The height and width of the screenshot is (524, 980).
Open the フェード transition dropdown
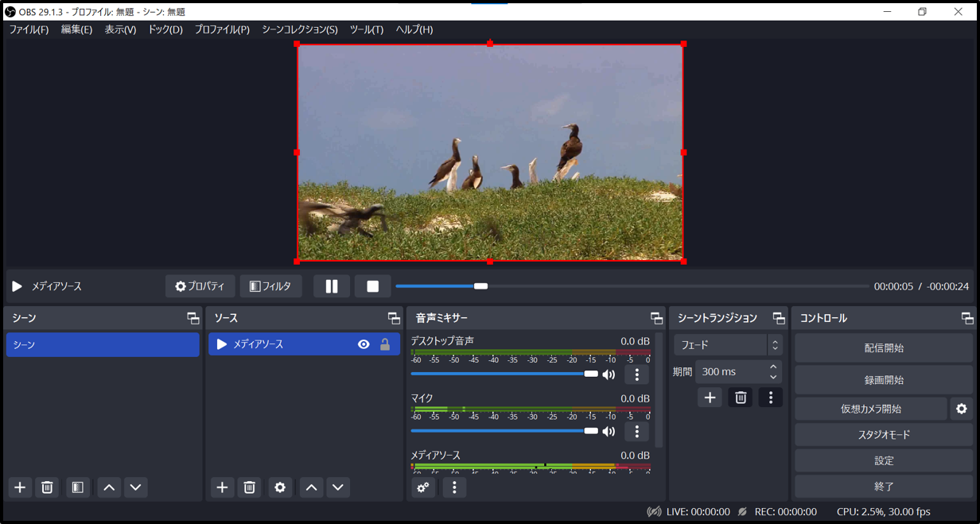click(x=728, y=345)
